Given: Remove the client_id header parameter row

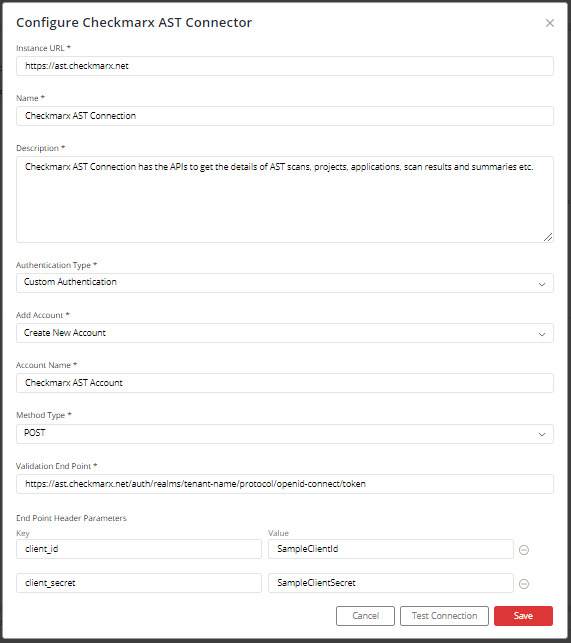Looking at the screenshot, I should pyautogui.click(x=524, y=550).
